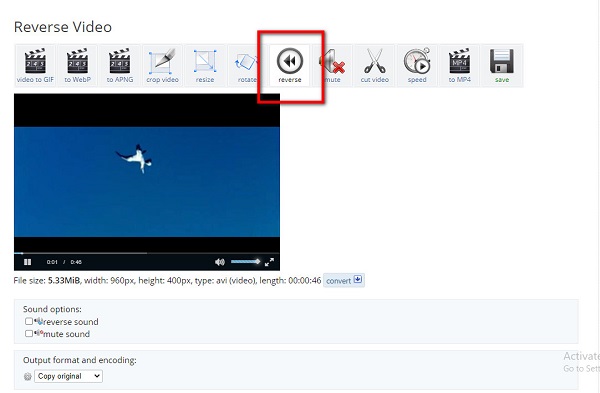Click the Reverse Video heading

point(63,27)
